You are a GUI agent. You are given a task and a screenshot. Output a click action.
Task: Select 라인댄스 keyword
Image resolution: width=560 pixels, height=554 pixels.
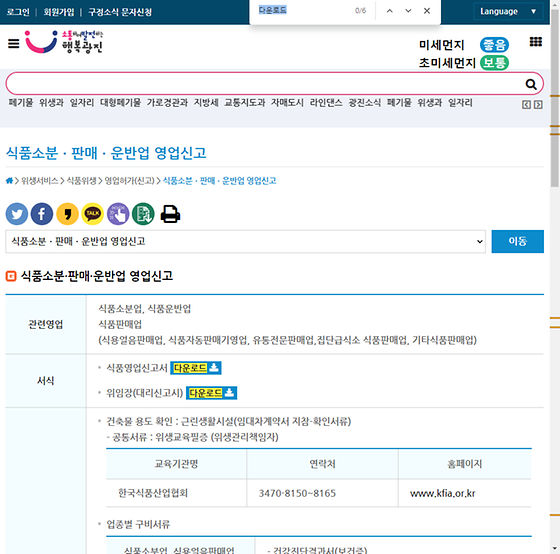(x=326, y=103)
